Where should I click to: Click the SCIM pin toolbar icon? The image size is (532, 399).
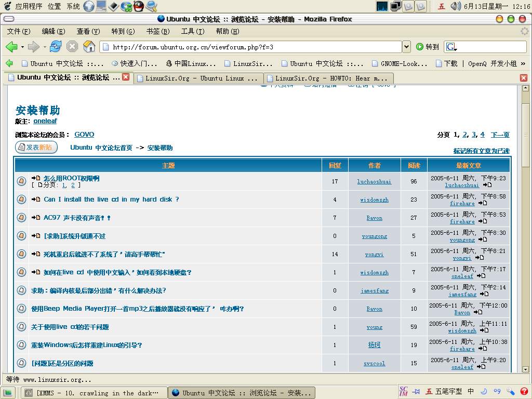click(416, 392)
